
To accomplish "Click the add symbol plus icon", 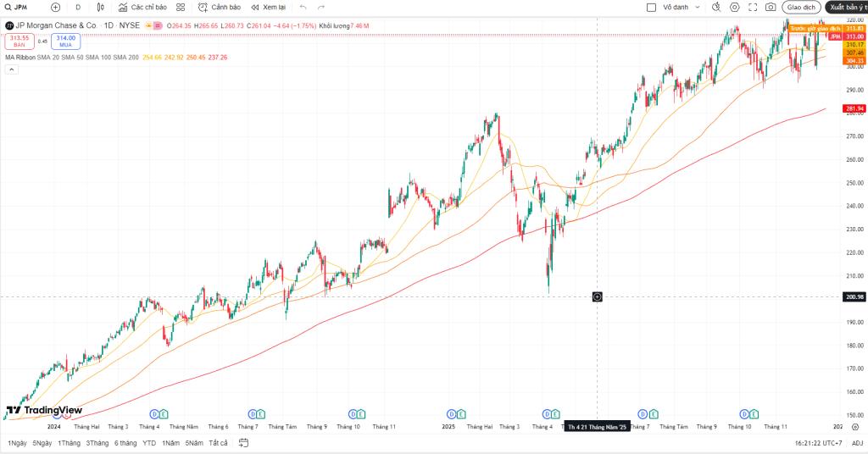I will click(x=56, y=7).
